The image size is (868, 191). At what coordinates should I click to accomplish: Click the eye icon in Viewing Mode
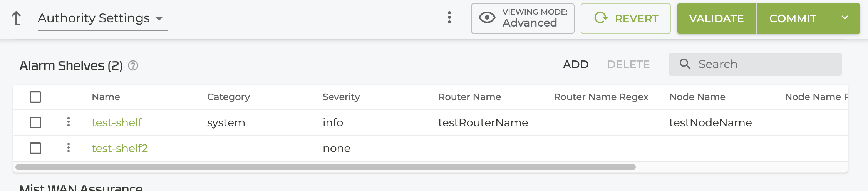[487, 18]
